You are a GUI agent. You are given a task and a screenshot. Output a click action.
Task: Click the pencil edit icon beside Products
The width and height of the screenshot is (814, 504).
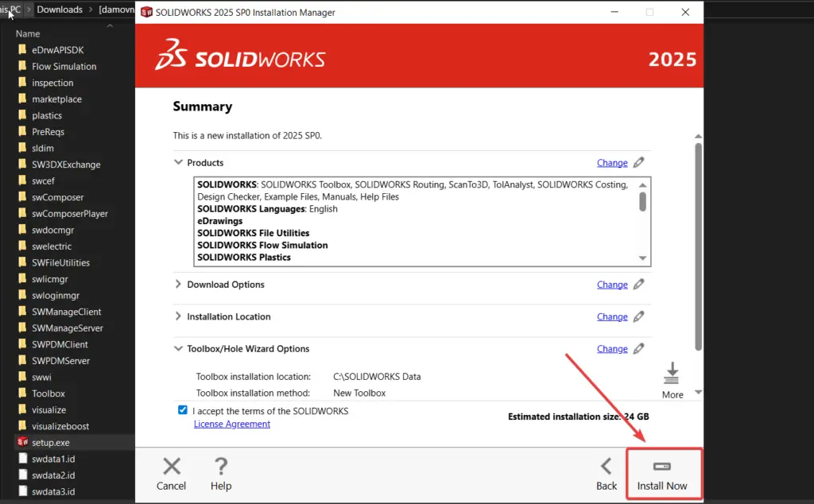click(639, 162)
